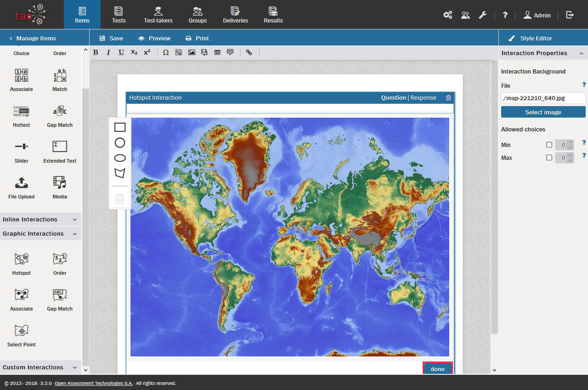Click the Select Point graphic interaction

click(21, 335)
